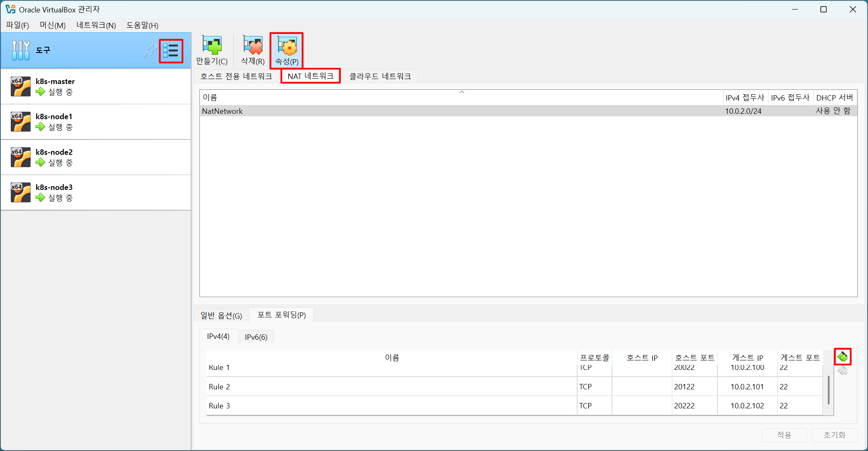868x451 pixels.
Task: Click the running-state arrow under k8s-node3
Action: [x=40, y=197]
